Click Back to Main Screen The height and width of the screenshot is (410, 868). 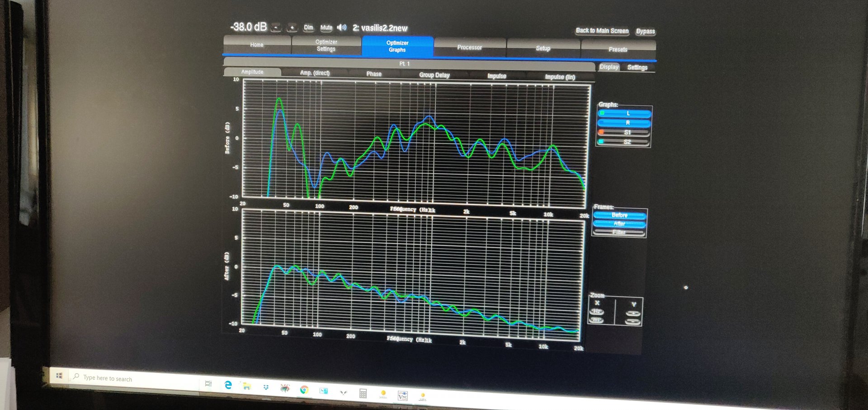pos(602,31)
